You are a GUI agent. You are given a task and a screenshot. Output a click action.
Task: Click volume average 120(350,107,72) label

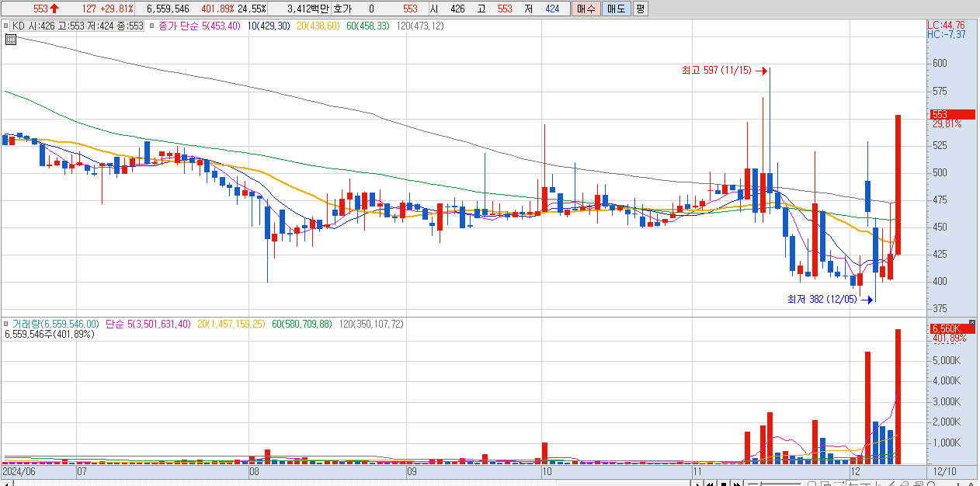[370, 324]
